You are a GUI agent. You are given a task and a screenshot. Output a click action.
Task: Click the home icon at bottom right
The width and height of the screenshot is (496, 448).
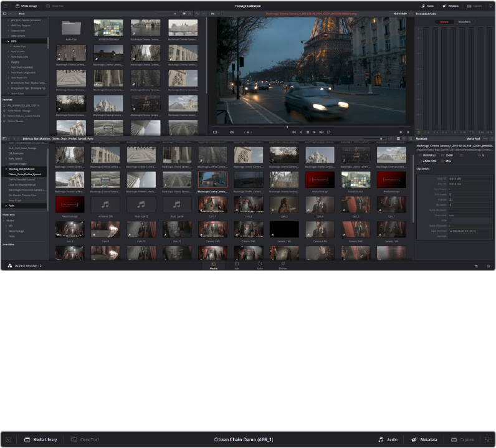pyautogui.click(x=476, y=265)
